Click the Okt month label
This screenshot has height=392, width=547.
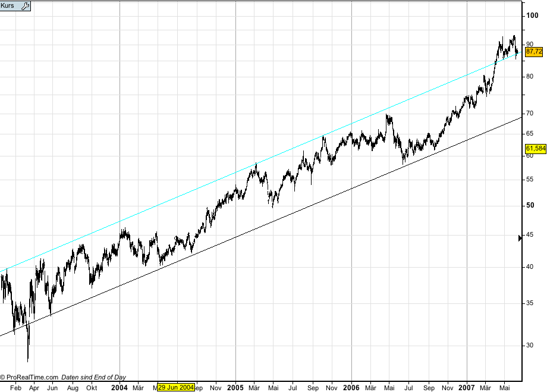pos(92,388)
